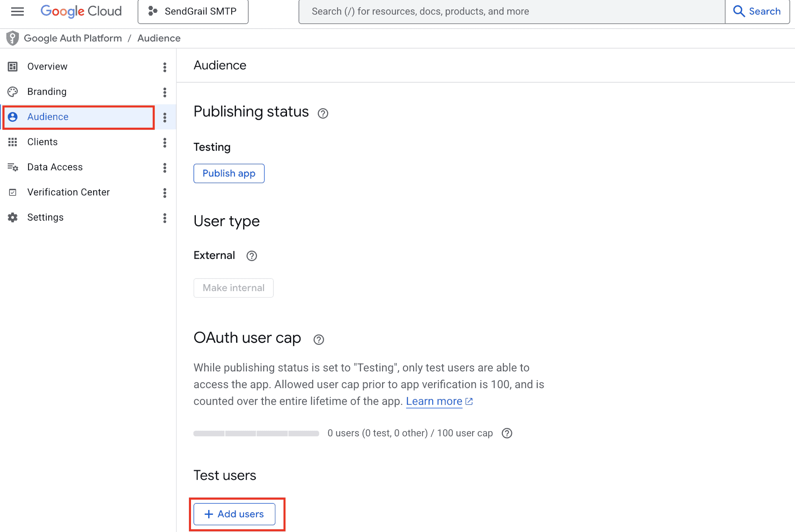Image resolution: width=795 pixels, height=532 pixels.
Task: Open more options for Audience
Action: 165,117
